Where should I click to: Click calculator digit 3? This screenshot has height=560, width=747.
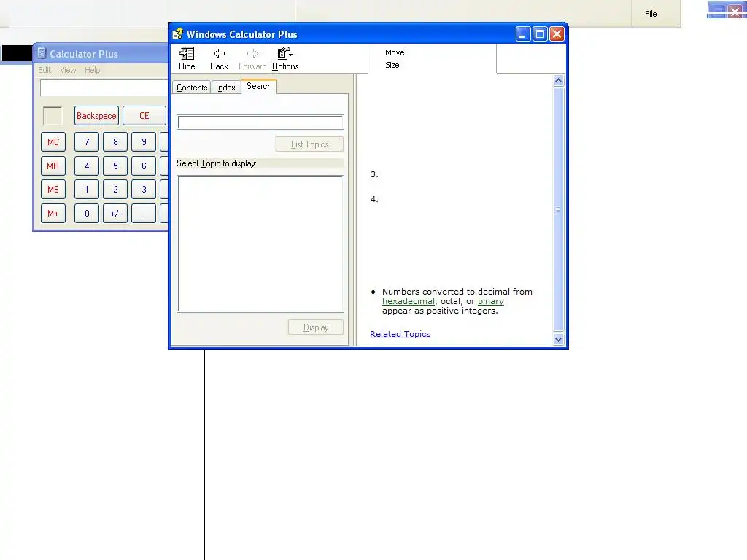click(144, 189)
